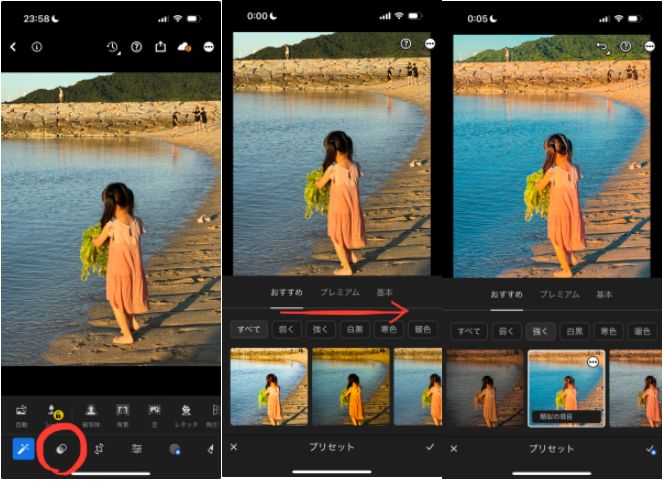
Task: Open cloud sync status on 23:58 screen
Action: (184, 47)
